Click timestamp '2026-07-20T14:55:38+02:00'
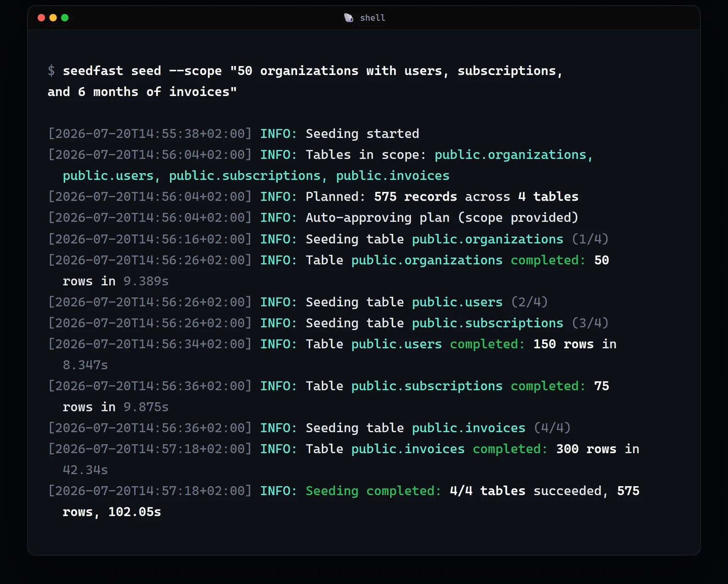The height and width of the screenshot is (584, 728). tap(150, 134)
